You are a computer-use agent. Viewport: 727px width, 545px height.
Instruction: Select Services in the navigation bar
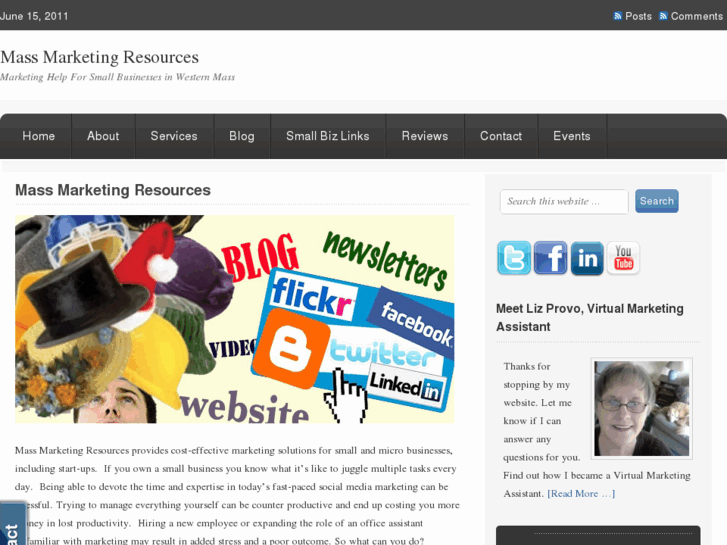(x=174, y=136)
